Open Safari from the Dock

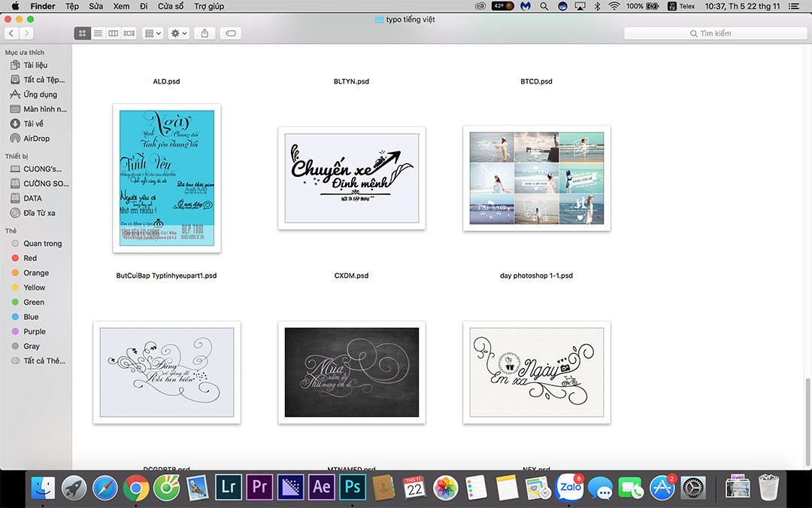coord(105,487)
